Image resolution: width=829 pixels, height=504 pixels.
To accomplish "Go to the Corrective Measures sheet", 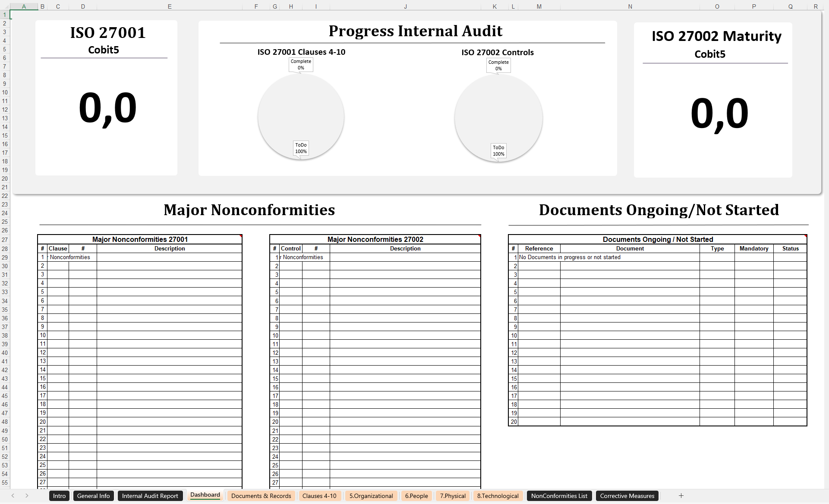I will point(627,496).
